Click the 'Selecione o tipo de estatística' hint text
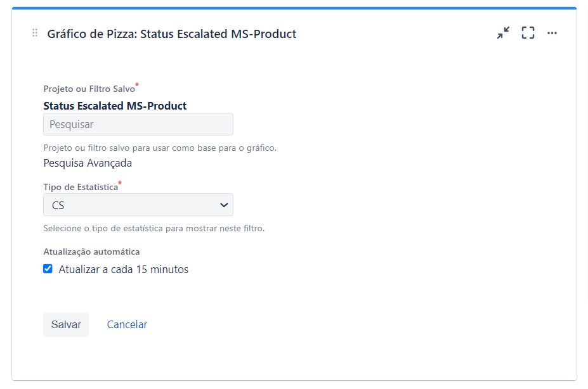Image resolution: width=588 pixels, height=389 pixels. click(154, 228)
